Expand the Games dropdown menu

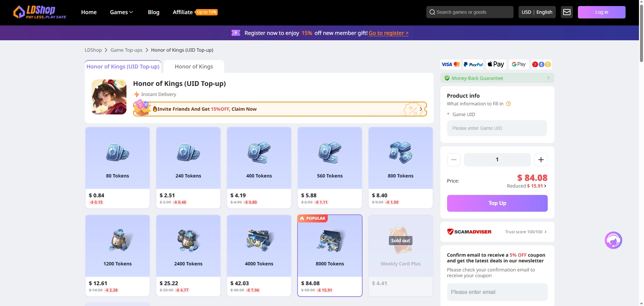[x=121, y=12]
